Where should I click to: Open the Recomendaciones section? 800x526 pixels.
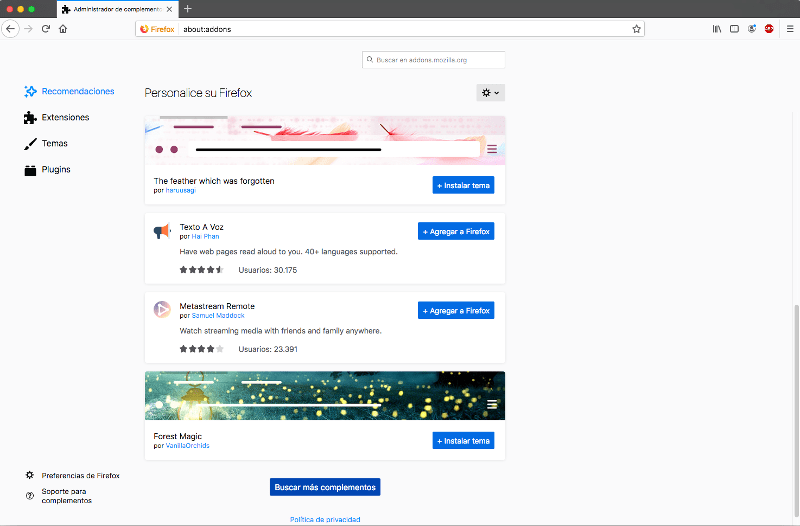point(69,91)
